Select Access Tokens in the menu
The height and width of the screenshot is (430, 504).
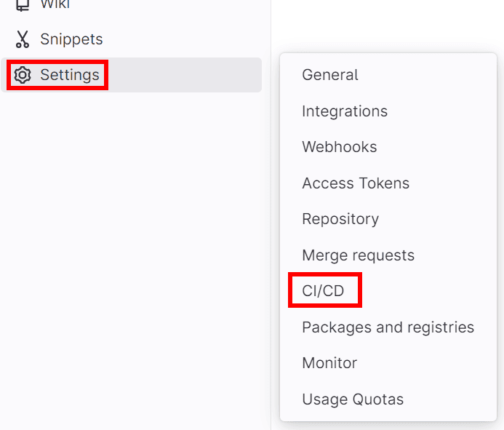pyautogui.click(x=356, y=183)
